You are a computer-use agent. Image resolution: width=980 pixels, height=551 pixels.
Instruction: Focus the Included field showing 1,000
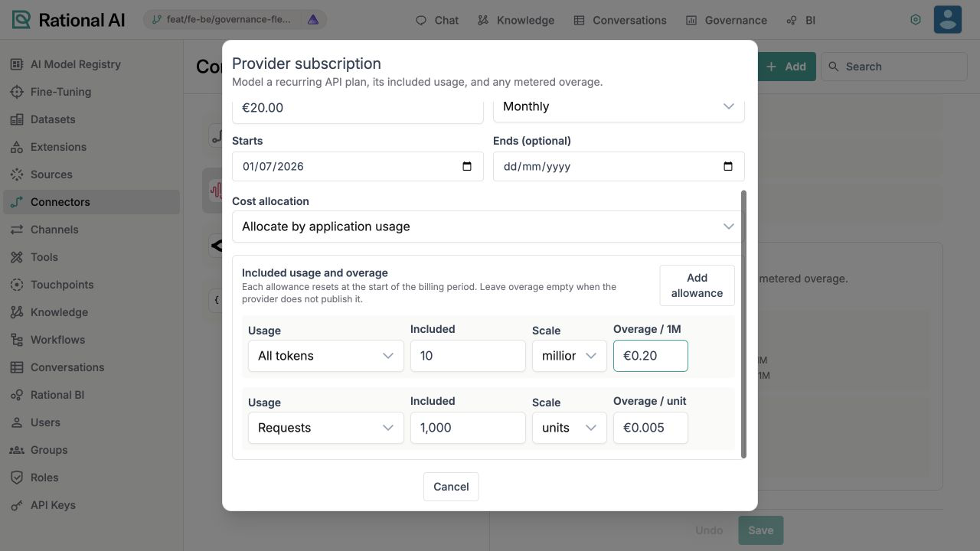click(468, 428)
